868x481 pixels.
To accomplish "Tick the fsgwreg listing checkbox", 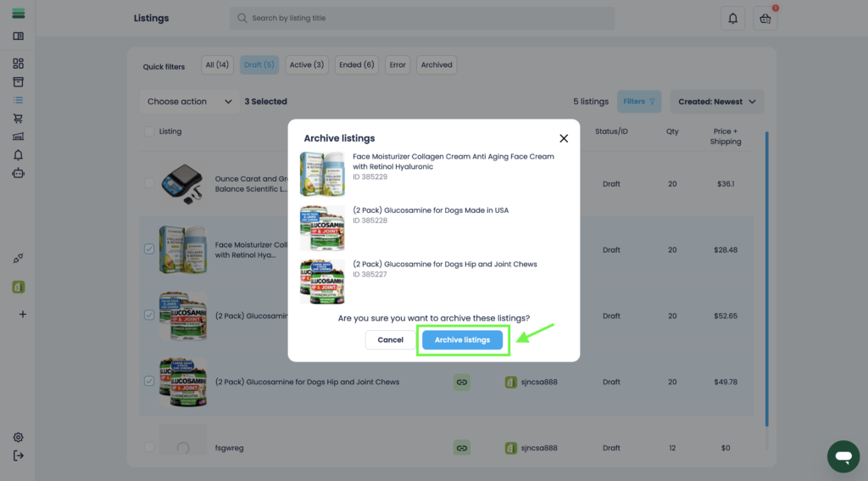I will pos(149,447).
